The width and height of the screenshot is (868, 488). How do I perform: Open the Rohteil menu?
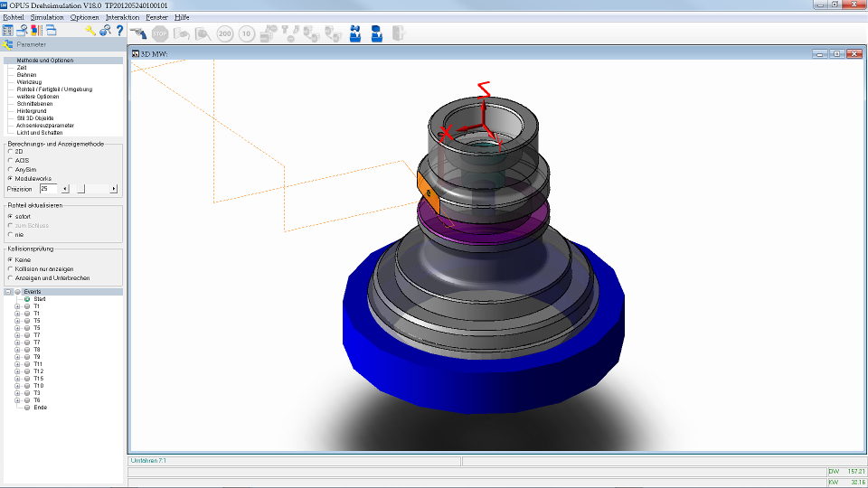tap(14, 17)
